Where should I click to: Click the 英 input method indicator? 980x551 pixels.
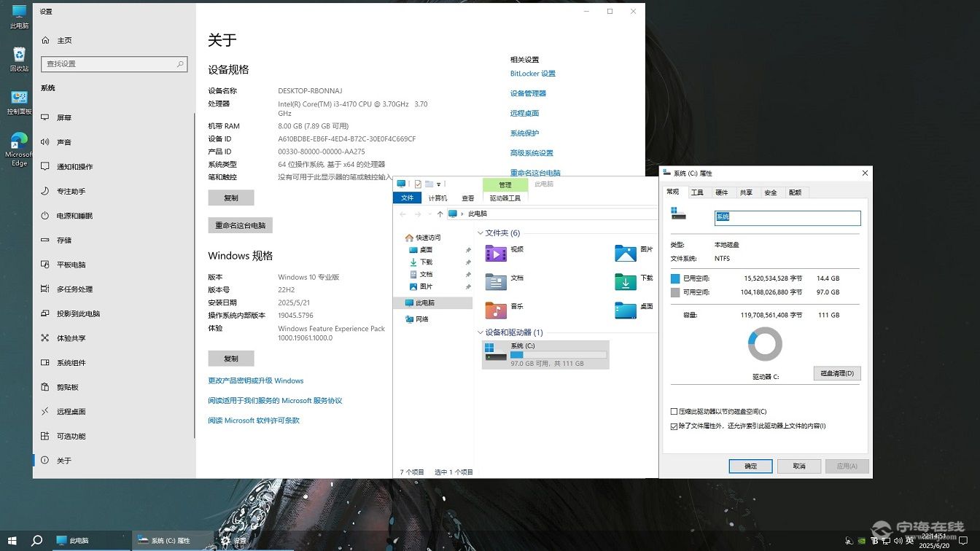click(x=910, y=542)
